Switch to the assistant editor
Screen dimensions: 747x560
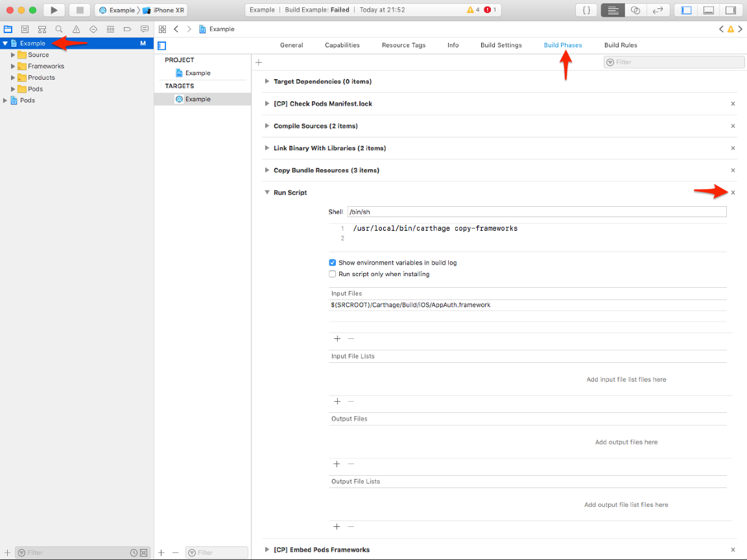click(x=635, y=10)
